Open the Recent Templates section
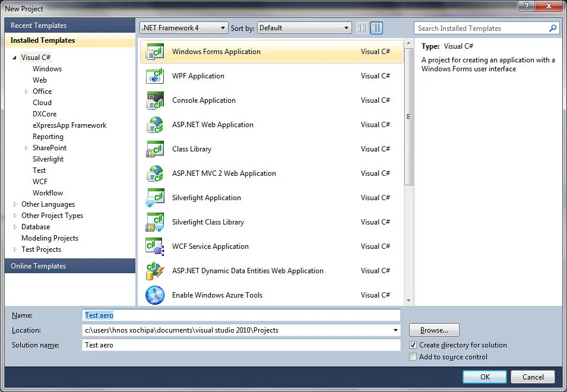 tap(70, 26)
